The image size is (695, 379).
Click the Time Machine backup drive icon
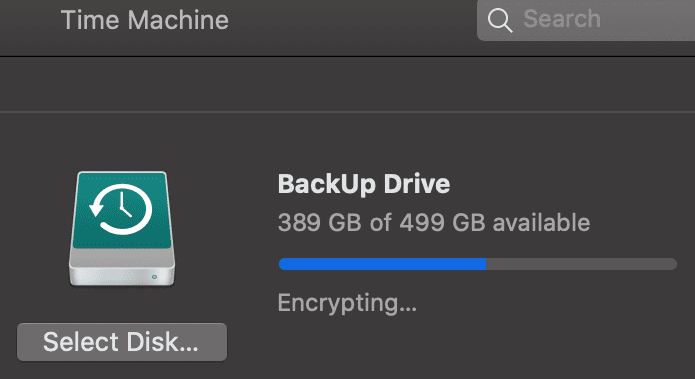tap(122, 229)
